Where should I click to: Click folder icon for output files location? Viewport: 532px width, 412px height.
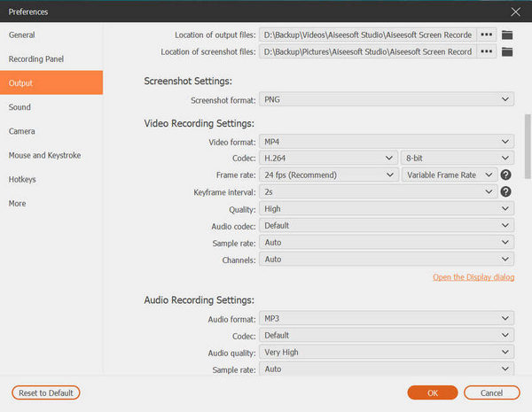(507, 35)
